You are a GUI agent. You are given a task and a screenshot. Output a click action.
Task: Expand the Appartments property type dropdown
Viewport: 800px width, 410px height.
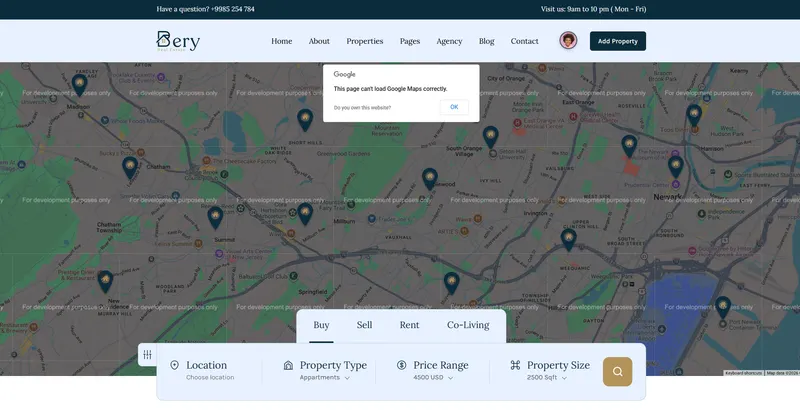tap(324, 377)
